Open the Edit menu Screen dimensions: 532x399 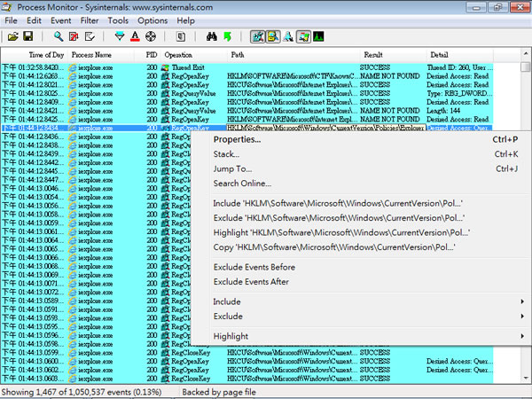pos(34,20)
